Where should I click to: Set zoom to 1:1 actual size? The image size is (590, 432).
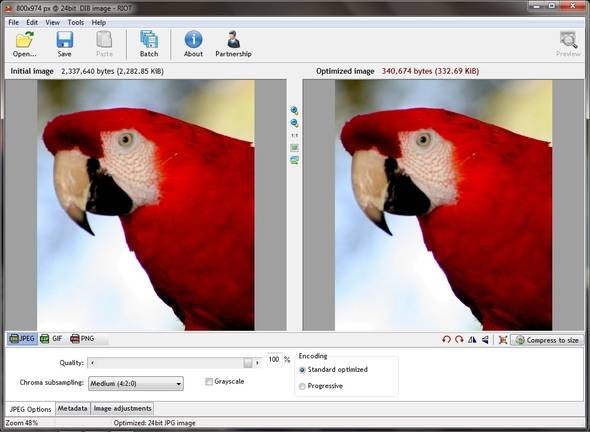pos(295,135)
